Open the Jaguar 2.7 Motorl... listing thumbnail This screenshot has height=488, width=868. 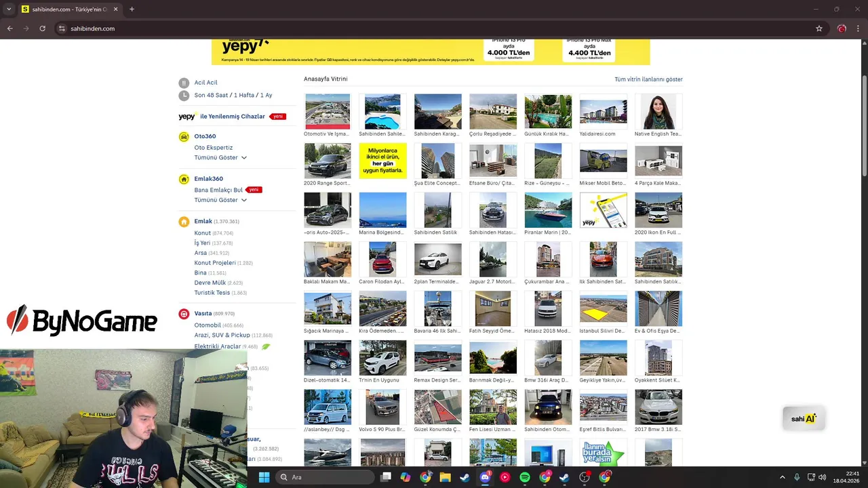493,259
